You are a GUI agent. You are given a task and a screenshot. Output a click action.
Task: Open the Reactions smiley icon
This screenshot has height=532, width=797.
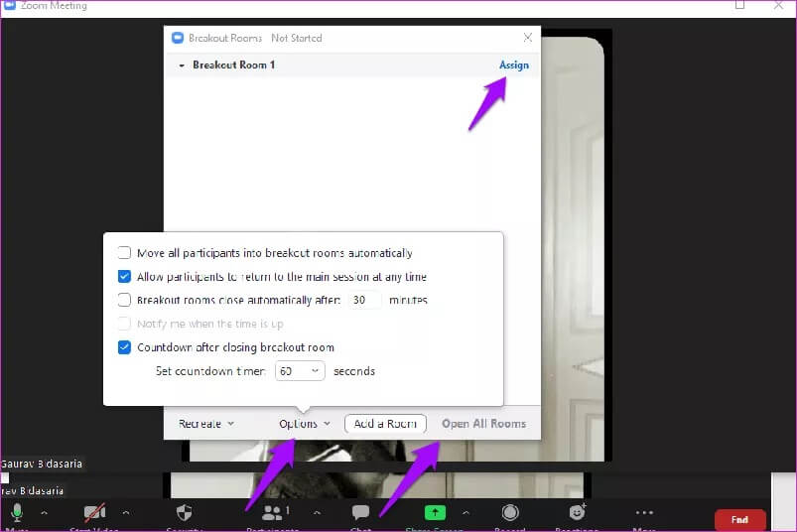pyautogui.click(x=577, y=512)
